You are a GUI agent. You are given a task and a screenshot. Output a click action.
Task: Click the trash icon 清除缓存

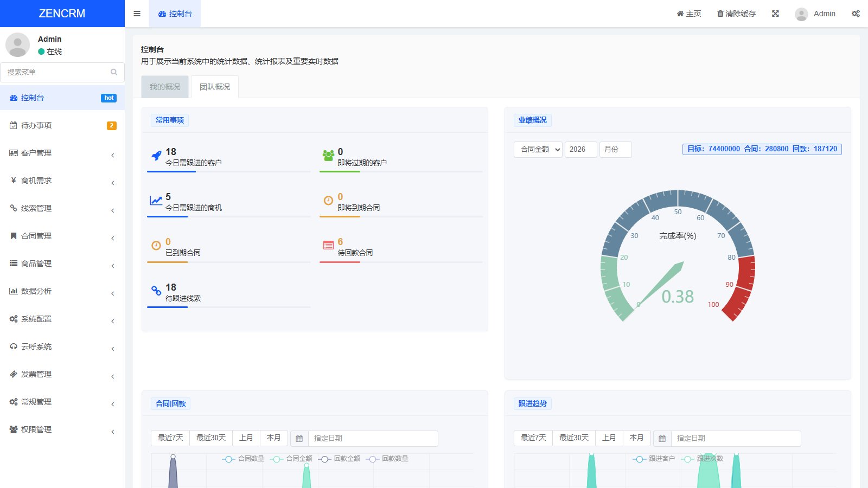coord(736,14)
